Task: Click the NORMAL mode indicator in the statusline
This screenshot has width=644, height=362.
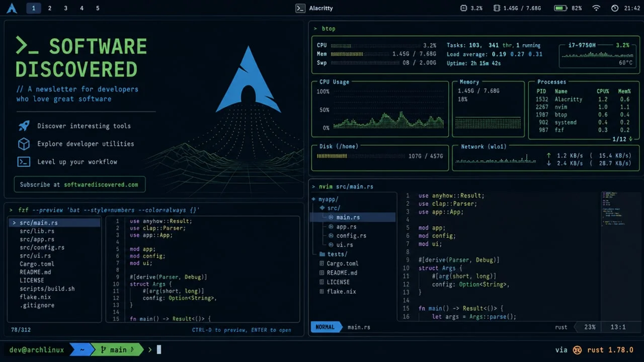Action: click(325, 327)
